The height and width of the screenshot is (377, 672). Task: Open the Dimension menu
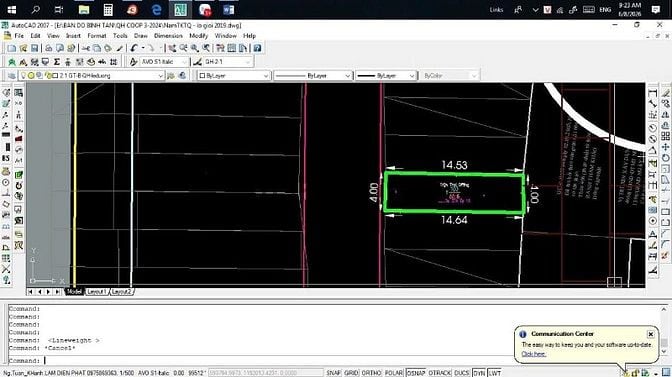168,36
